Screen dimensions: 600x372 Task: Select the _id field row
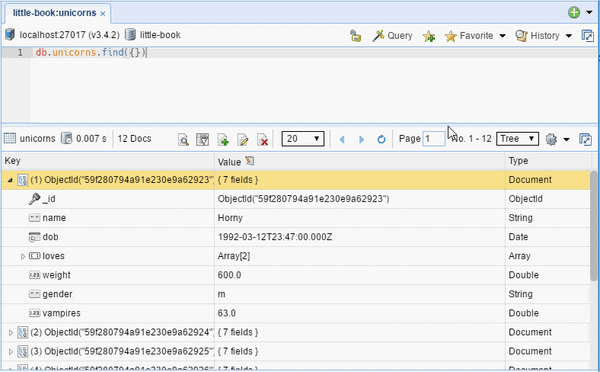pos(296,199)
